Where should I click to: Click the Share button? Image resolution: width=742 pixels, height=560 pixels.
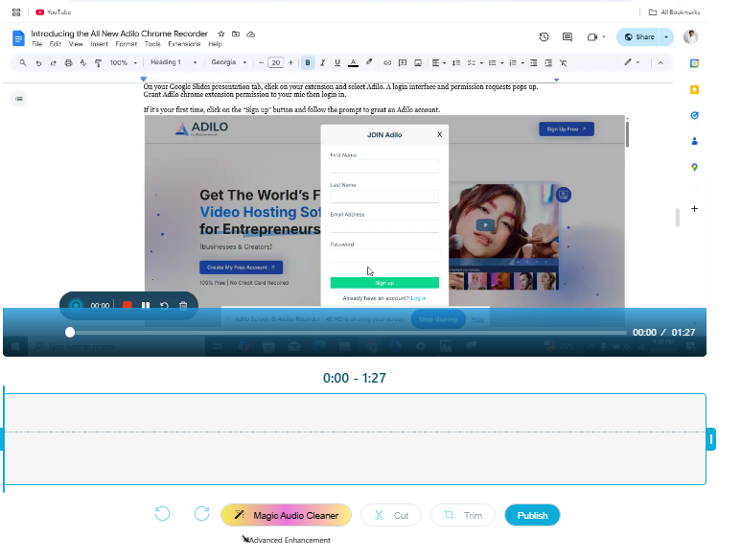tap(639, 37)
